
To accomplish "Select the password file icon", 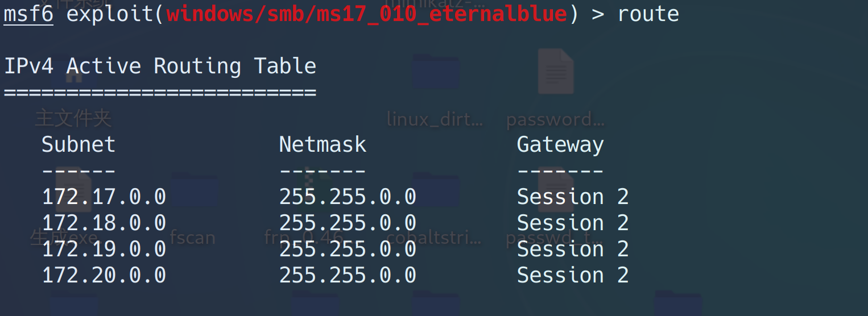I will [x=555, y=71].
